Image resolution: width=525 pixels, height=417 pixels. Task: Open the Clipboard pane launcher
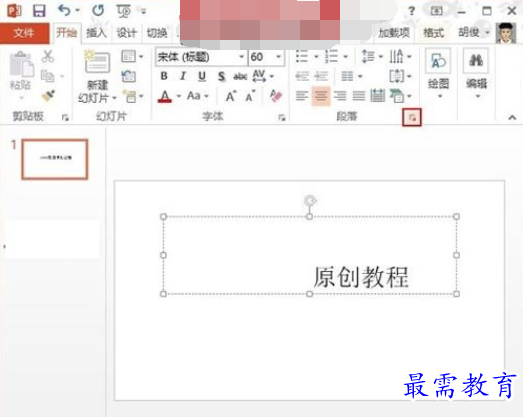tap(65, 117)
